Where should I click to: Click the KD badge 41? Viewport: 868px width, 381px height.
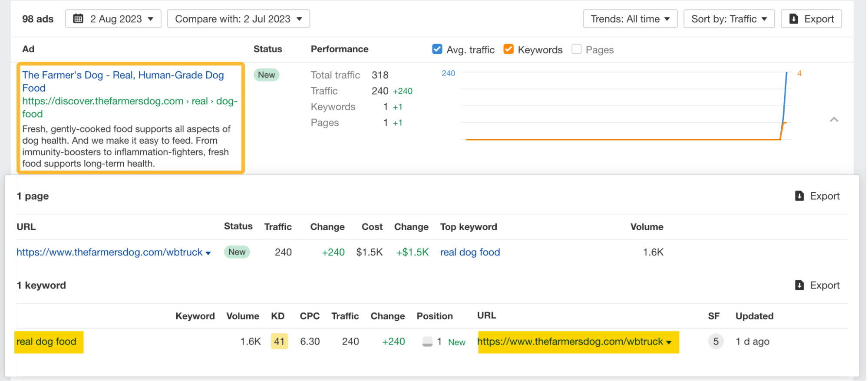(x=279, y=342)
